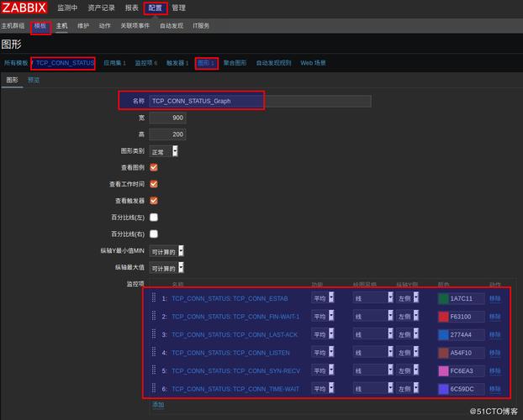
Task: Click the drag handle of TCP_CONN_FIN-WAIT-1 row
Action: pyautogui.click(x=154, y=316)
